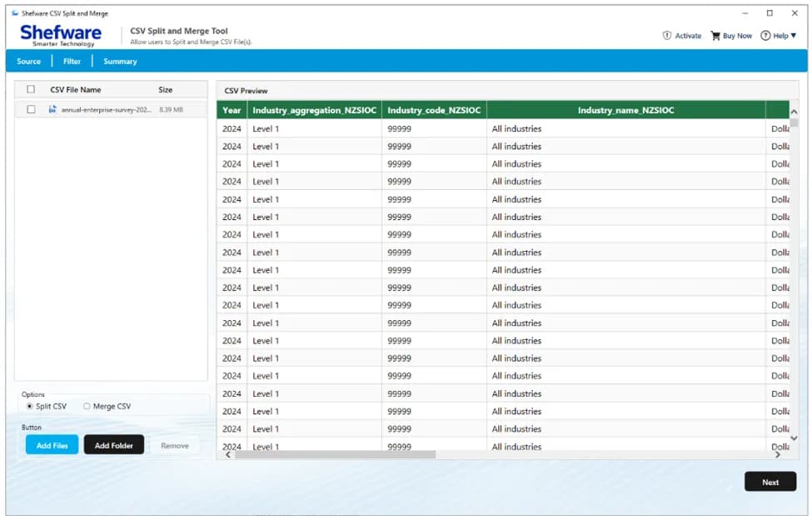Maximize the Shefware window
The width and height of the screenshot is (812, 516).
(770, 13)
